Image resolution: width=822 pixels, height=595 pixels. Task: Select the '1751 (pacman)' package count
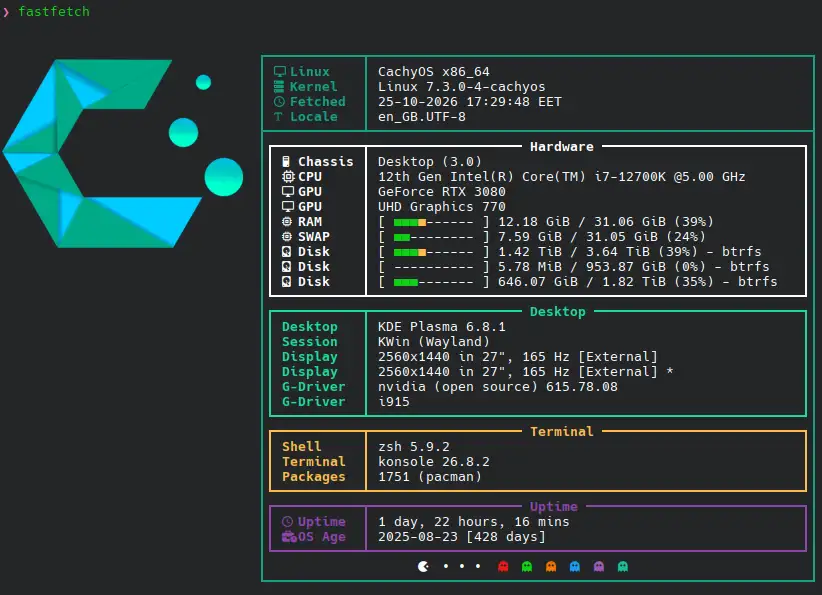tap(430, 477)
